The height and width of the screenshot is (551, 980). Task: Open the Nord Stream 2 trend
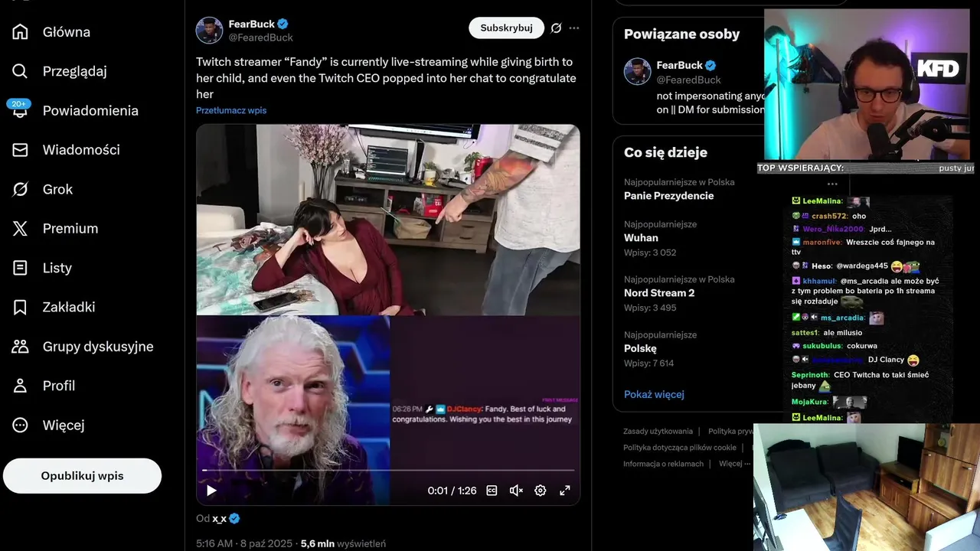tap(659, 293)
